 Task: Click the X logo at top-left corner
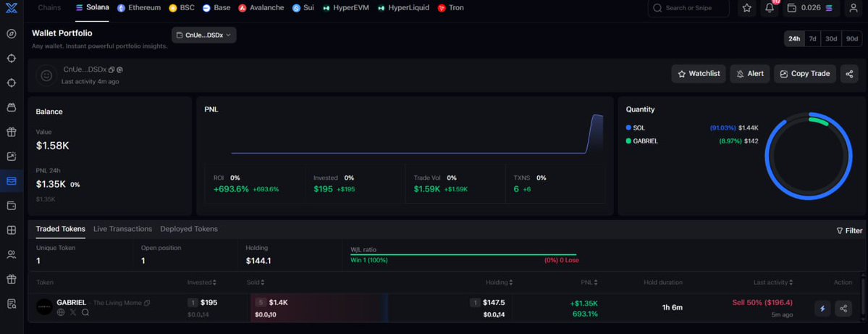pos(11,8)
